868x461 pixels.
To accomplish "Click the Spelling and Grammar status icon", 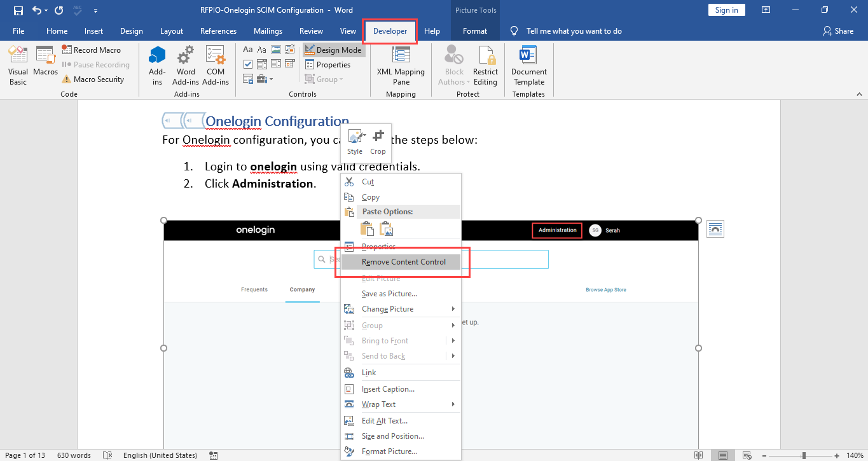I will point(108,455).
